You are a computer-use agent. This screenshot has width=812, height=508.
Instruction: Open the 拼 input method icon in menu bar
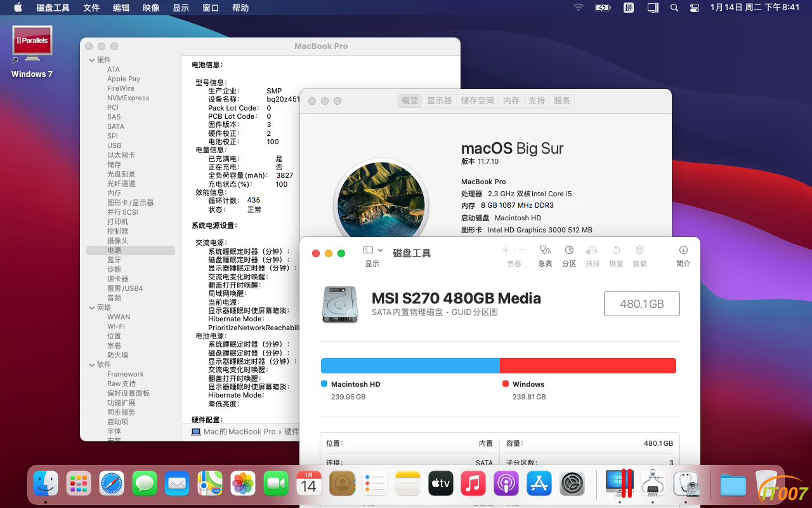pos(629,8)
